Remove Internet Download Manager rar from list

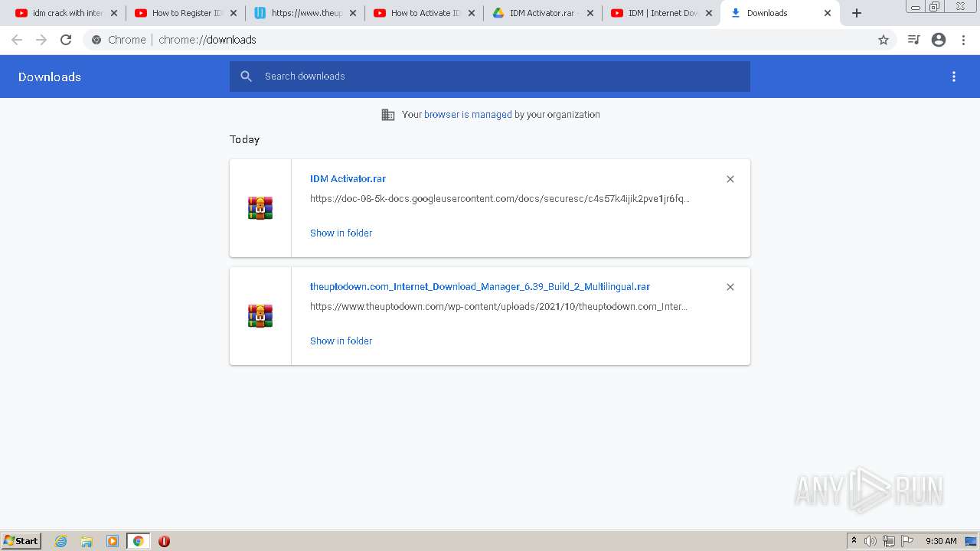point(730,287)
